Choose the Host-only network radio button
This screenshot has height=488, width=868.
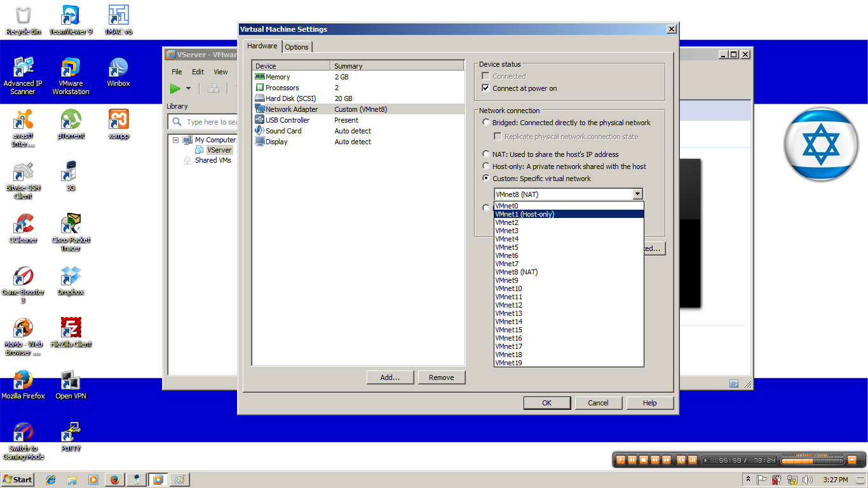click(486, 166)
